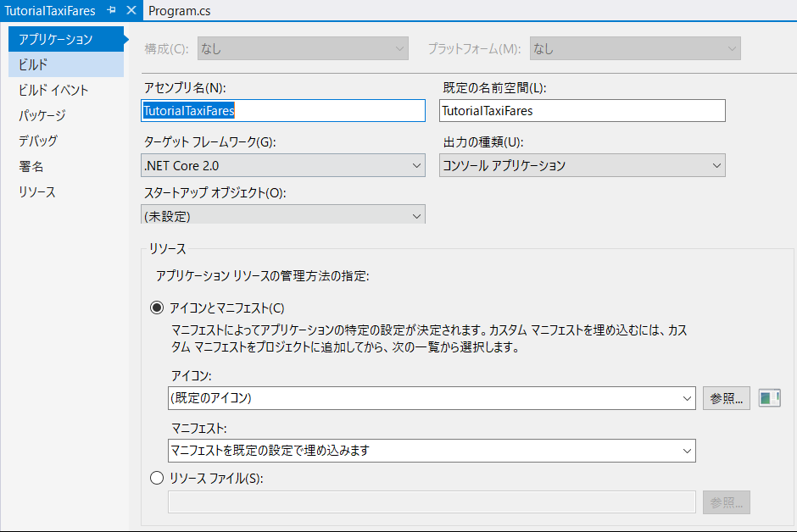Pin the TutorialTaxiFares properties tab

coord(111,11)
